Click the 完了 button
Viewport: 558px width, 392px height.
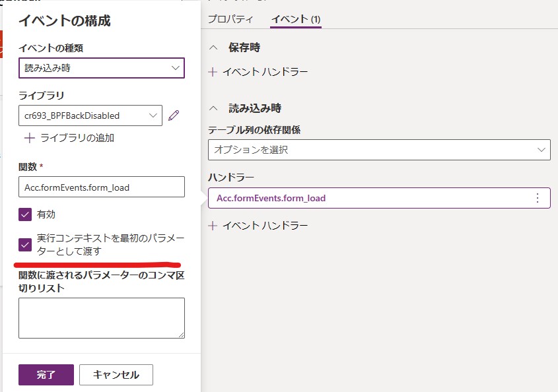click(x=46, y=375)
